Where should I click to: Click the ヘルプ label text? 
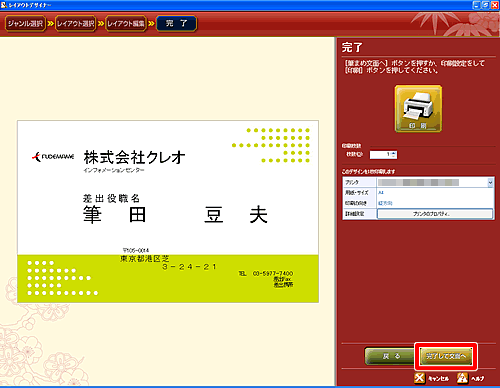pos(478,379)
